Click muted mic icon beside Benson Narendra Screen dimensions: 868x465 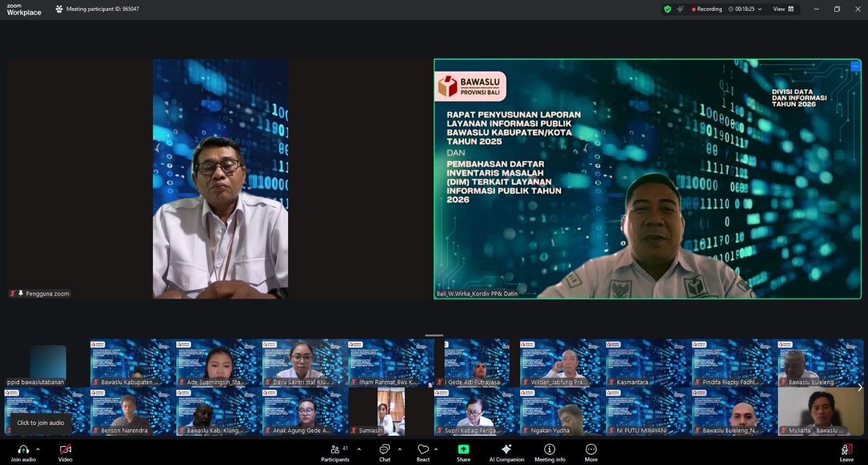96,430
